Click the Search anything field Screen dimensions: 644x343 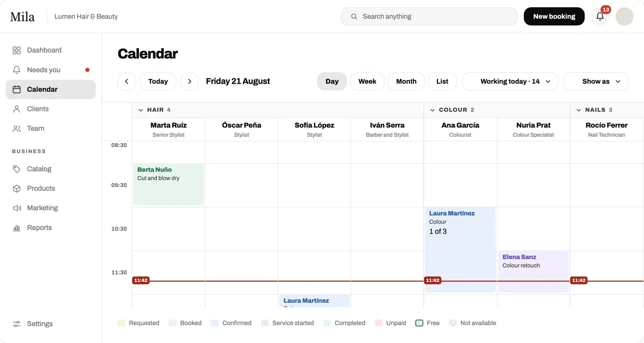point(429,16)
